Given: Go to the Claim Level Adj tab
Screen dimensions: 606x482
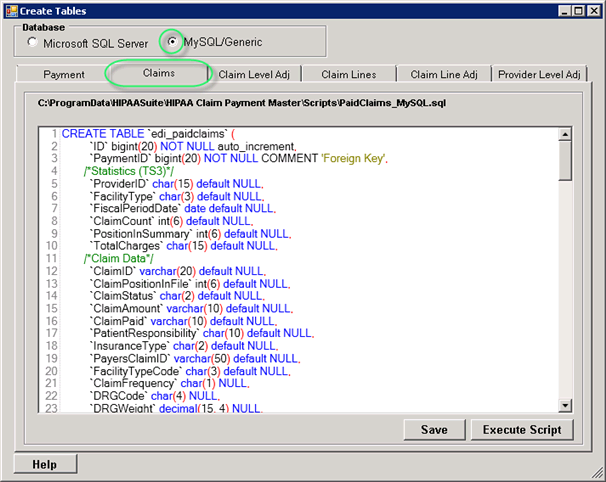Looking at the screenshot, I should 254,74.
